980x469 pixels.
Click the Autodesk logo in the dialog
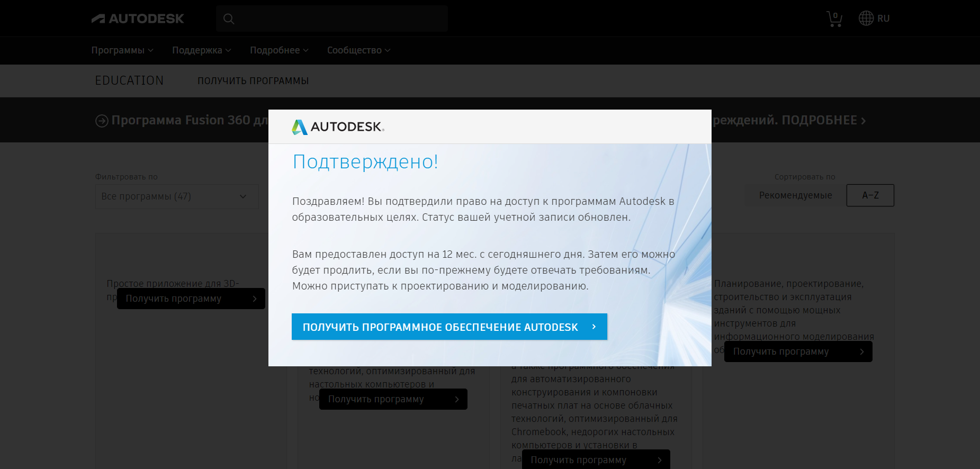click(x=338, y=127)
